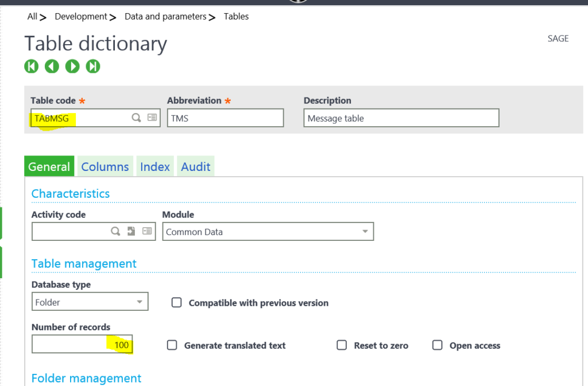Screen dimensions: 588x386
Task: Open the Database type dropdown showing Folder
Action: click(138, 301)
